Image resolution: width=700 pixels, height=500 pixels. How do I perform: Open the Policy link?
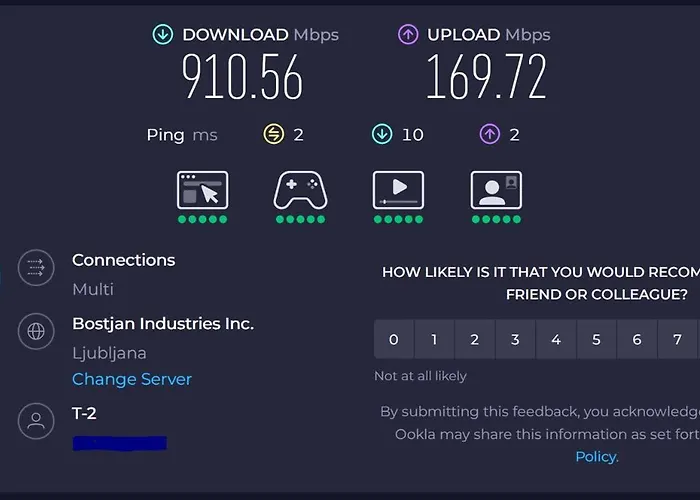point(596,457)
